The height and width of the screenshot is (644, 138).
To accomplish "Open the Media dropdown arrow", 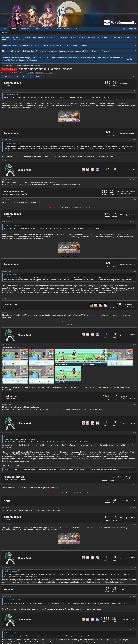I will (41, 29).
